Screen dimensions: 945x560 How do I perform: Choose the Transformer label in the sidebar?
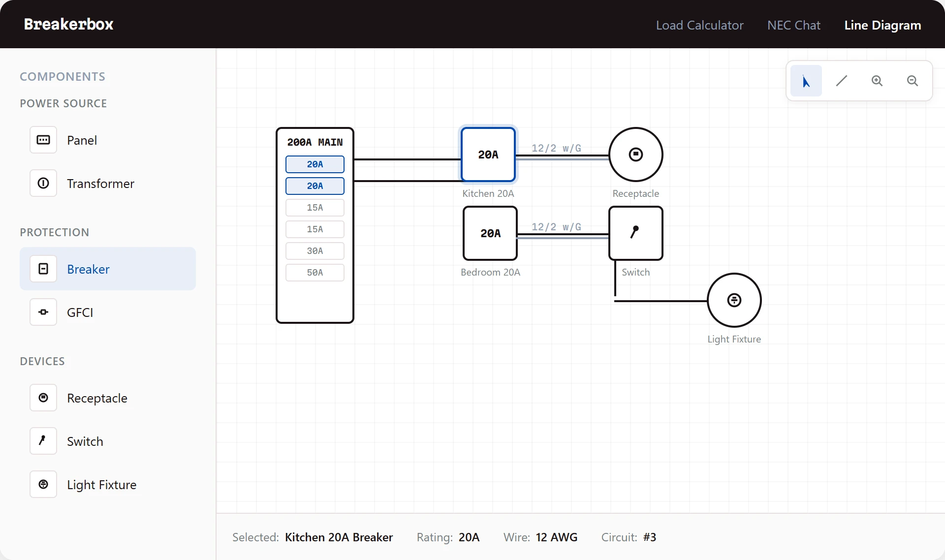click(x=100, y=184)
